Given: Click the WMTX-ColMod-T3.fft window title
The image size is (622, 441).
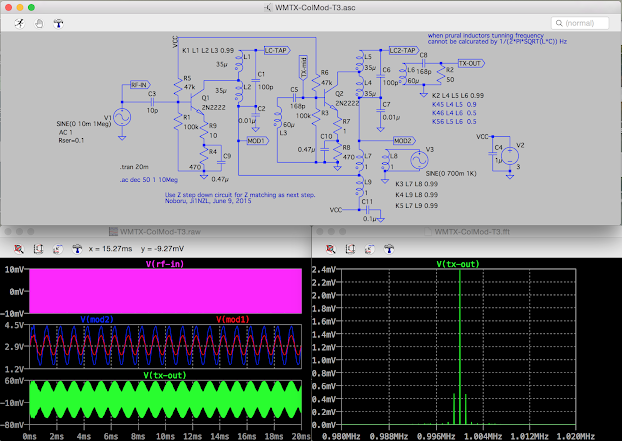Looking at the screenshot, I should click(472, 232).
